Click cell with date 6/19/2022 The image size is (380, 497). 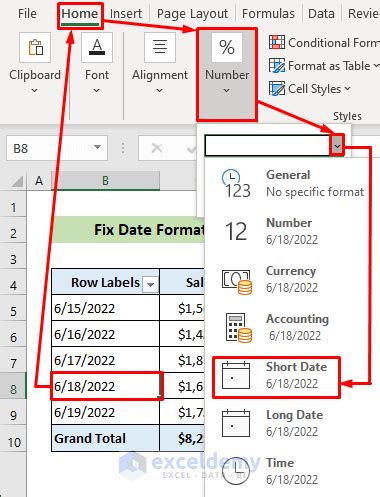[x=105, y=412]
